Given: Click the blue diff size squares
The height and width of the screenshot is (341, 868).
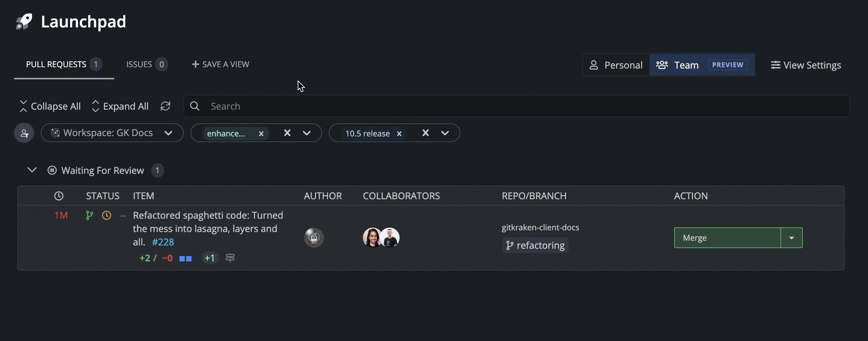Looking at the screenshot, I should (x=185, y=259).
